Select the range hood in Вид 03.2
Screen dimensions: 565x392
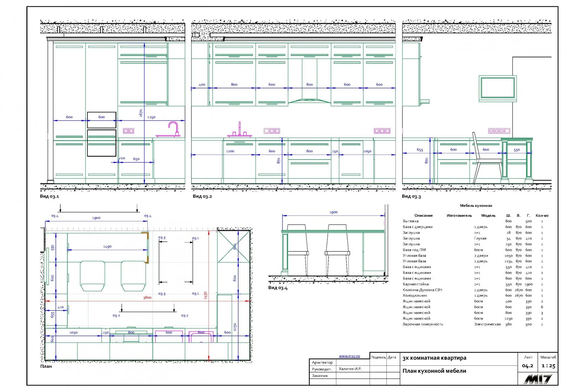pos(309,100)
